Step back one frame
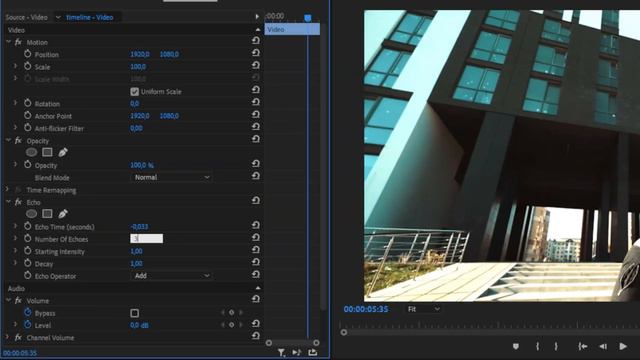This screenshot has width=640, height=360. (603, 346)
